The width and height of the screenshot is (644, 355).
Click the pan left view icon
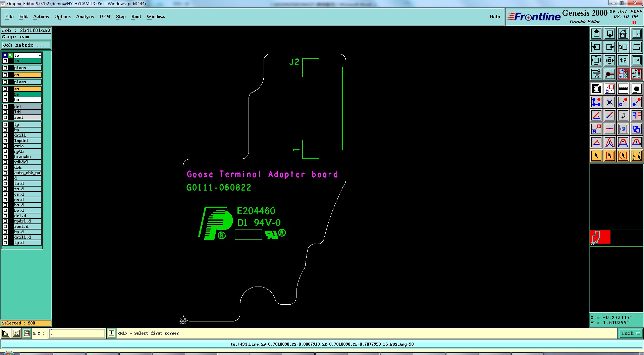coord(596,47)
